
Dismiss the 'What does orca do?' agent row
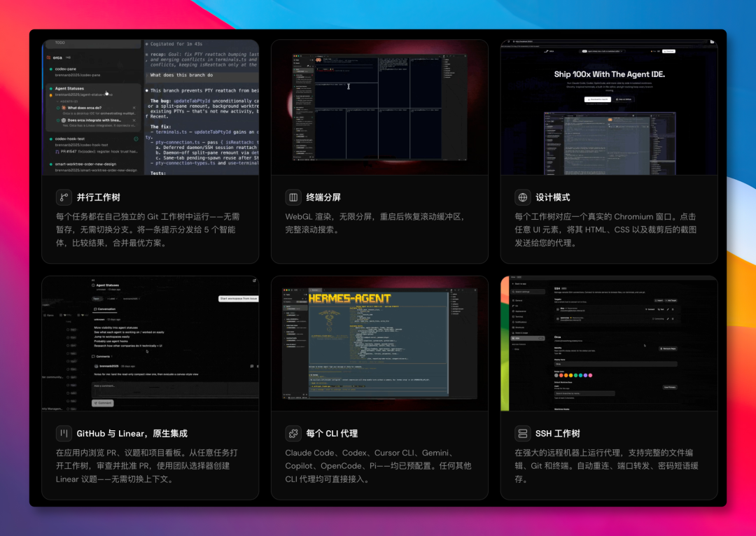coord(134,108)
